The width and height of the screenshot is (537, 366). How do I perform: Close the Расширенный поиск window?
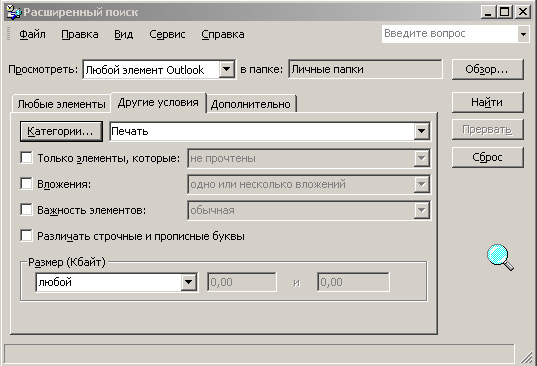pos(523,13)
